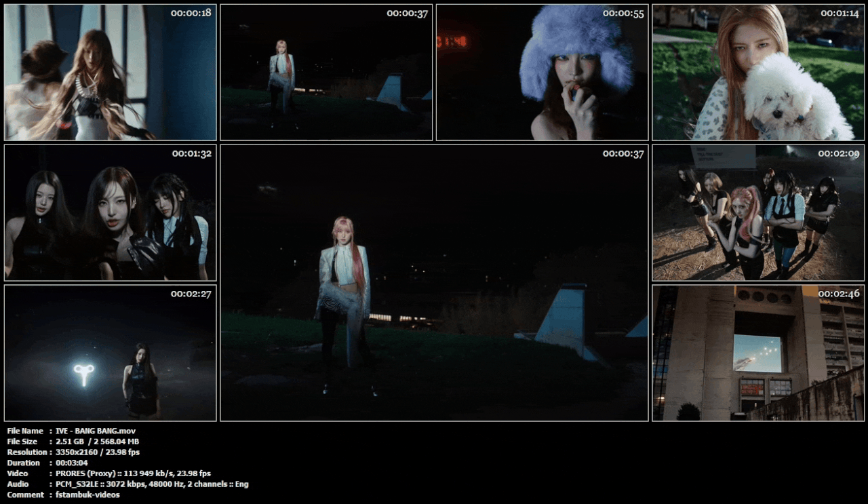Select the comment value 'fstambuk-videos'
This screenshot has height=504, width=868.
point(88,495)
